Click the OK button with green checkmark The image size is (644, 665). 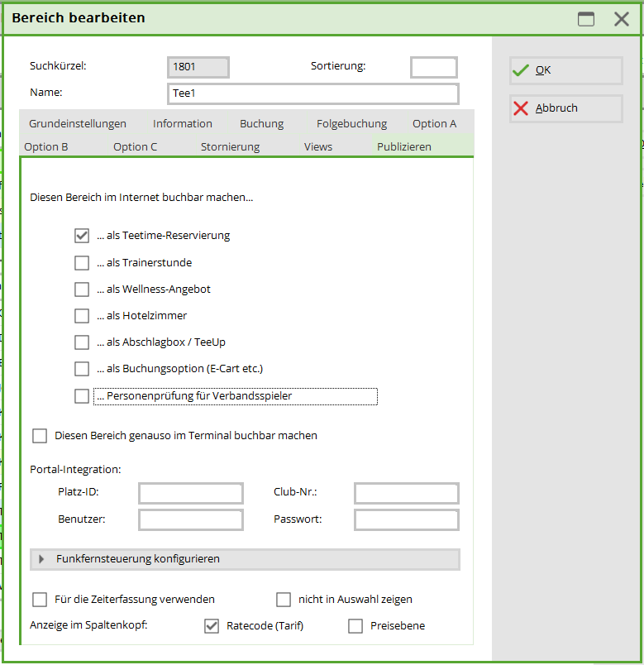coord(565,71)
